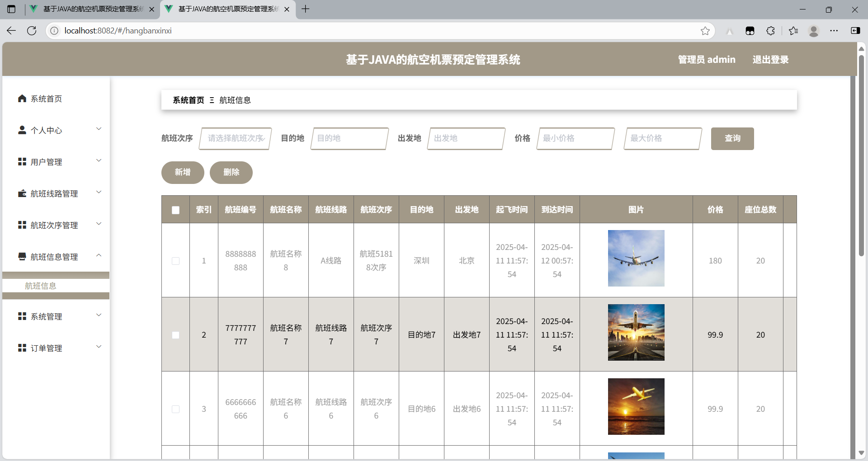The width and height of the screenshot is (868, 461).
Task: Open the 航班次序 selection dropdown
Action: pos(235,138)
